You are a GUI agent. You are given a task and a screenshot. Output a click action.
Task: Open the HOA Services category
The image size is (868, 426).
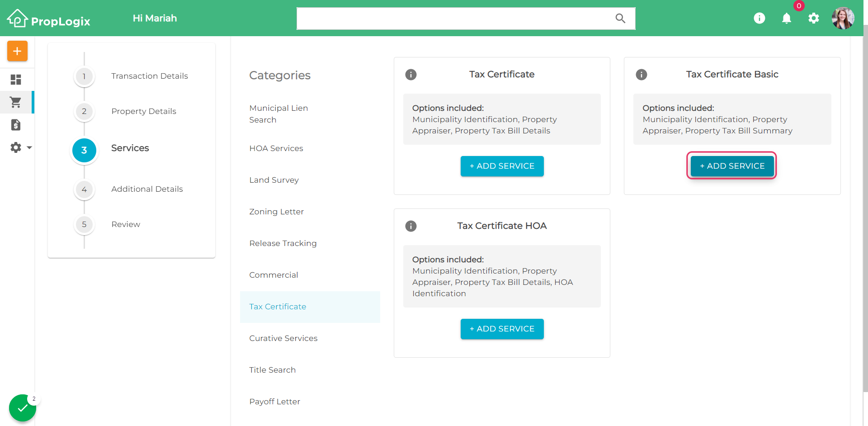[x=276, y=148]
